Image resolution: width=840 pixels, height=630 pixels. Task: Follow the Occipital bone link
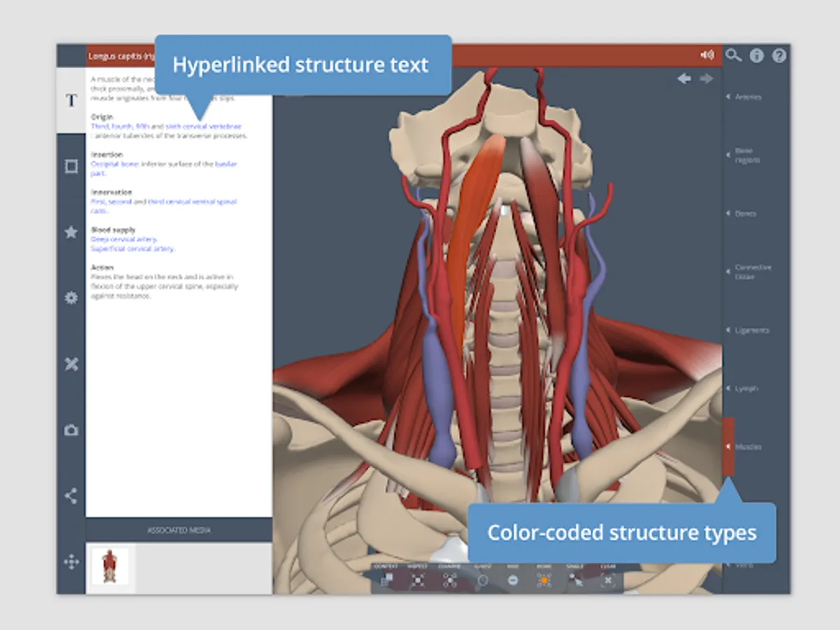pyautogui.click(x=115, y=164)
